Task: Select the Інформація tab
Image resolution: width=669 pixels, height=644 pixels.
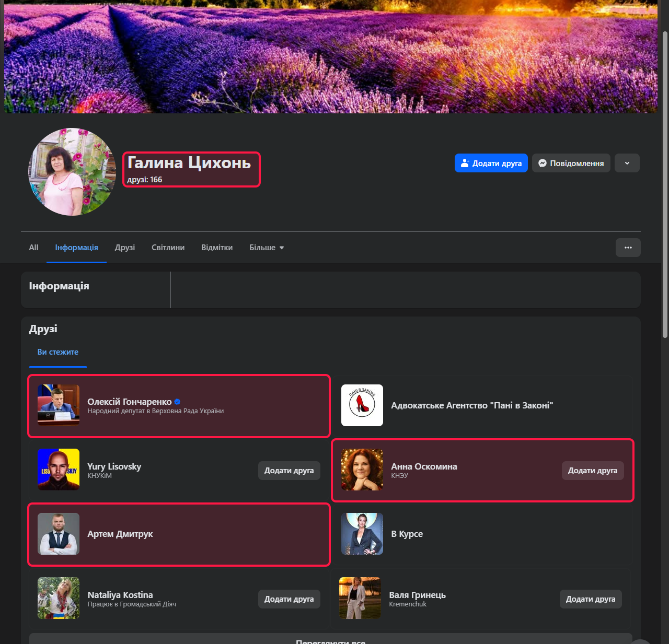Action: 76,248
